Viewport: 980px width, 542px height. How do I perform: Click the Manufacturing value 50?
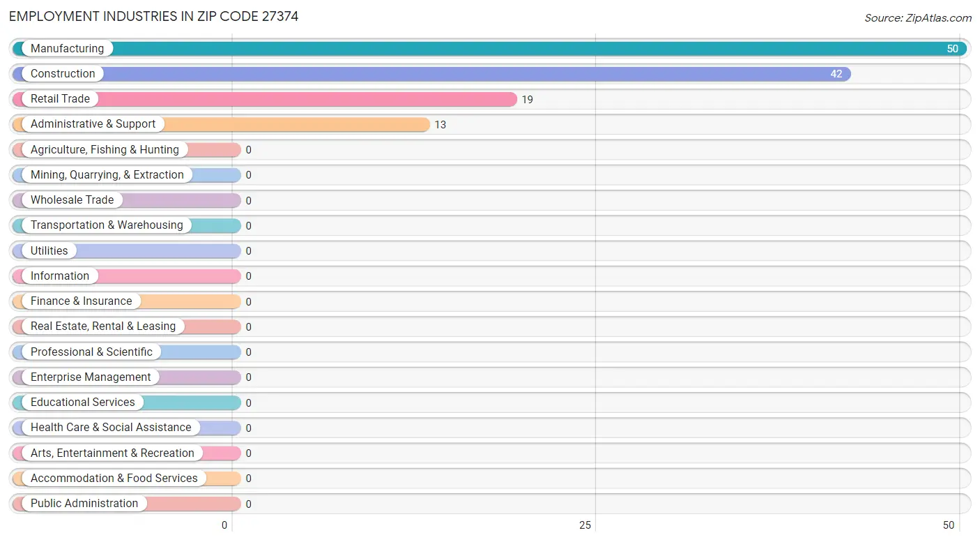click(952, 49)
